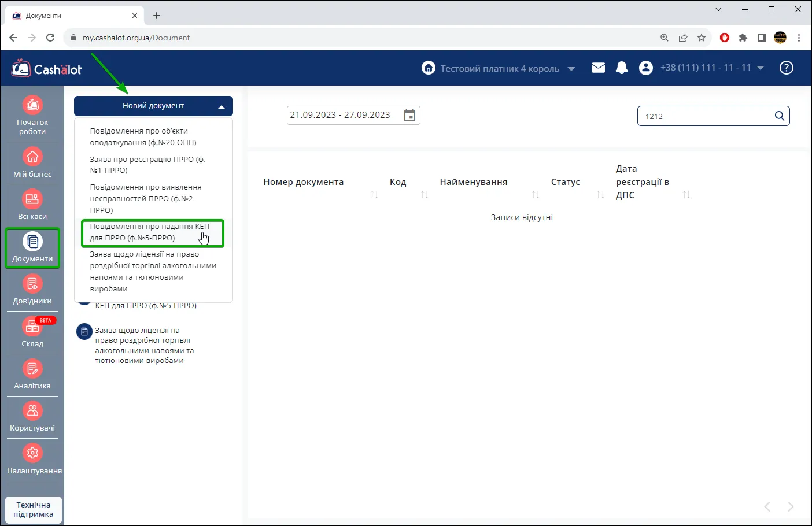Select Заява про реєстрацію ПРРО (ф.№1-ПРРО)
This screenshot has height=526, width=812.
click(153, 165)
